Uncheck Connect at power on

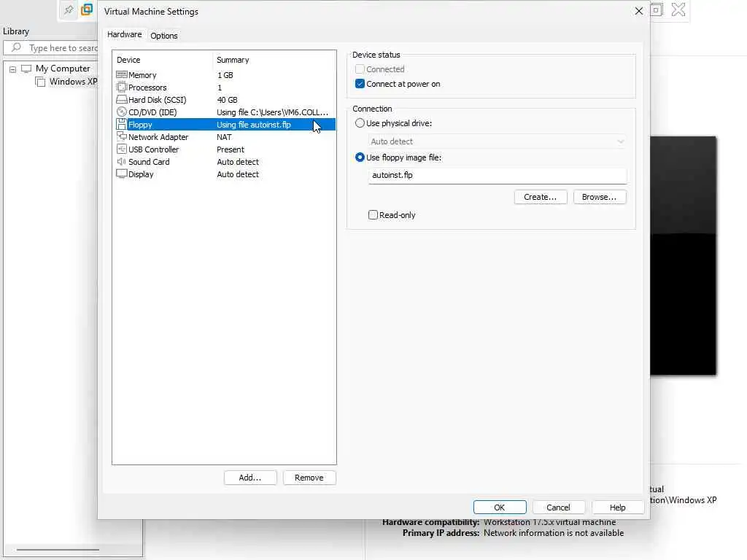point(360,84)
